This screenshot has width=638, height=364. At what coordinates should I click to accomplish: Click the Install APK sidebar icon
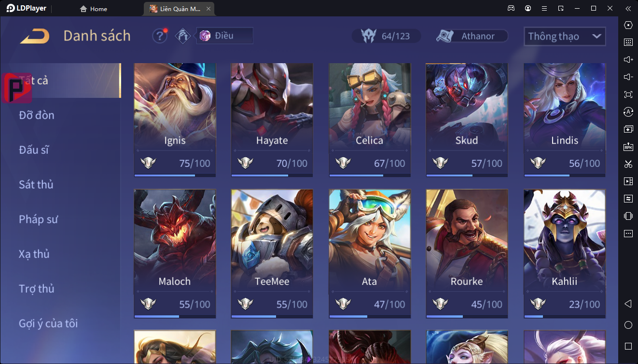tap(628, 147)
